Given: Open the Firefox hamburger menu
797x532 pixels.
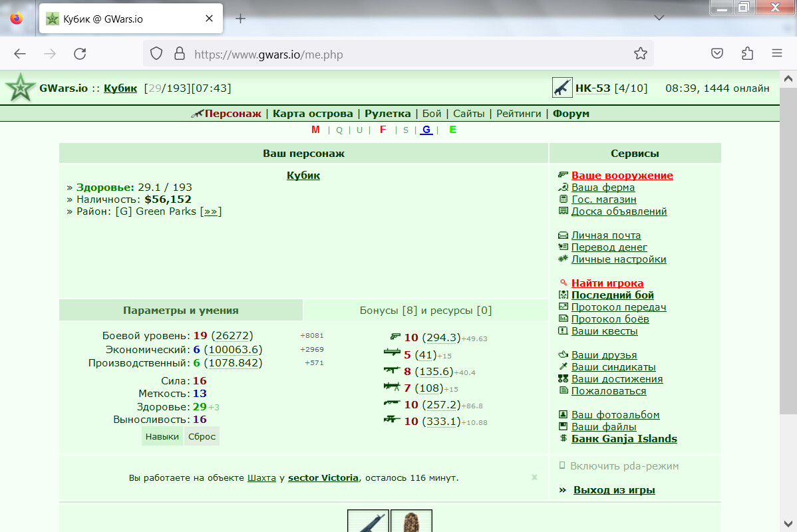Looking at the screenshot, I should tap(776, 53).
